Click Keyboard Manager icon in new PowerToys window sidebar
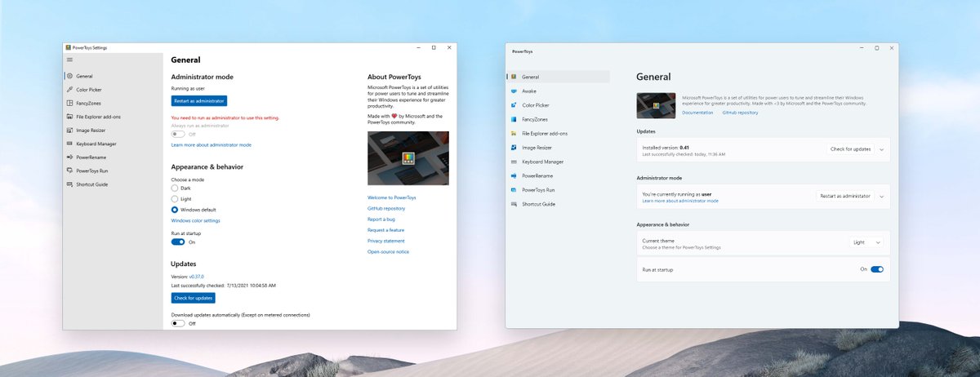Viewport: 980px width, 377px height. tap(514, 162)
